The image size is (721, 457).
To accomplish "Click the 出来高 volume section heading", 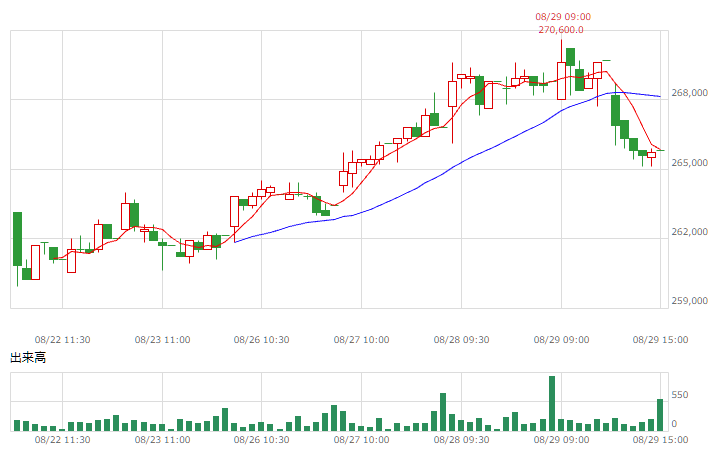I will click(x=28, y=358).
